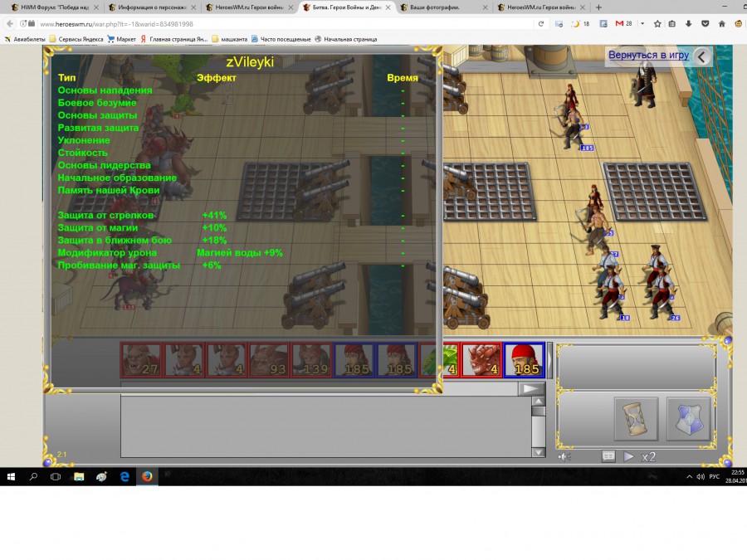
Task: Open File Explorer from the taskbar
Action: click(x=79, y=477)
